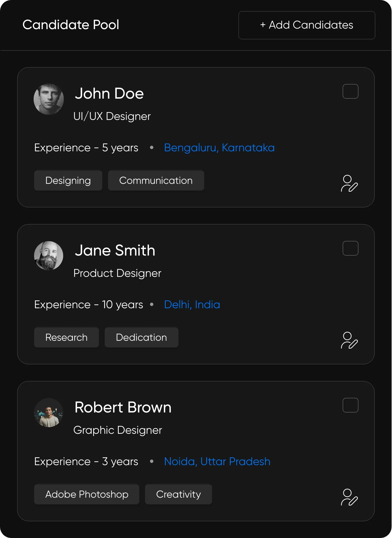Check the Robert Brown candidate box
392x538 pixels.
(x=350, y=405)
